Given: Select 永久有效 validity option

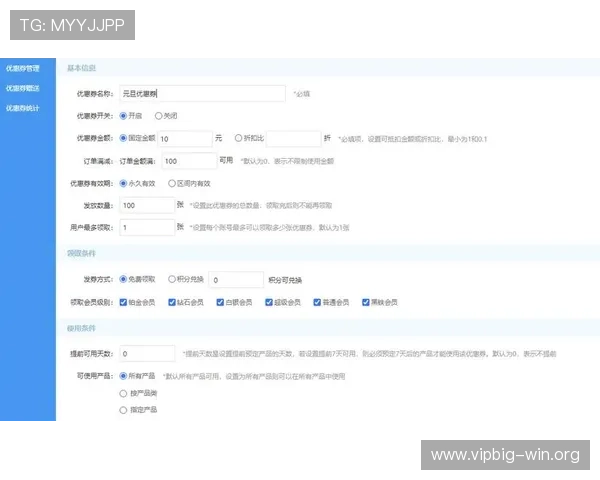Looking at the screenshot, I should point(123,183).
